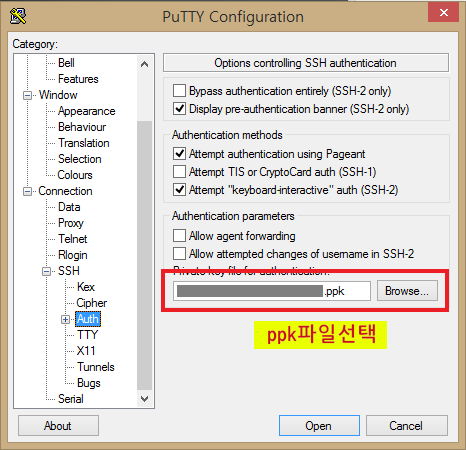Click the Cancel button

point(407,426)
